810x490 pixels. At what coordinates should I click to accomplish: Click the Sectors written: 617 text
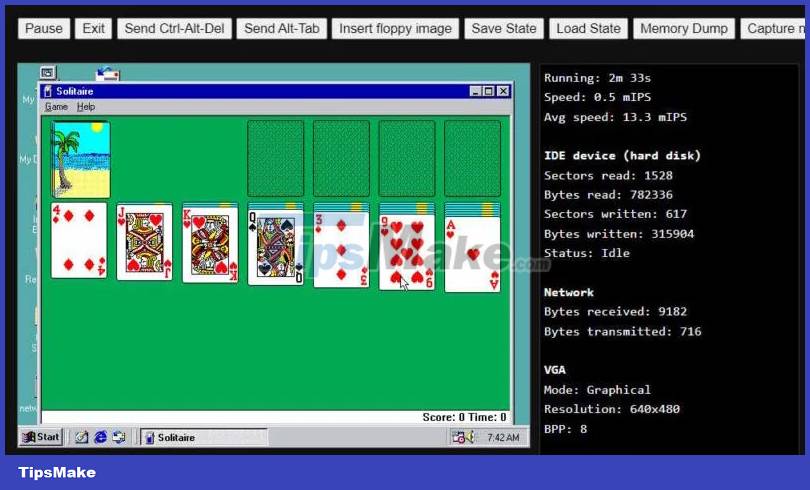(x=615, y=214)
